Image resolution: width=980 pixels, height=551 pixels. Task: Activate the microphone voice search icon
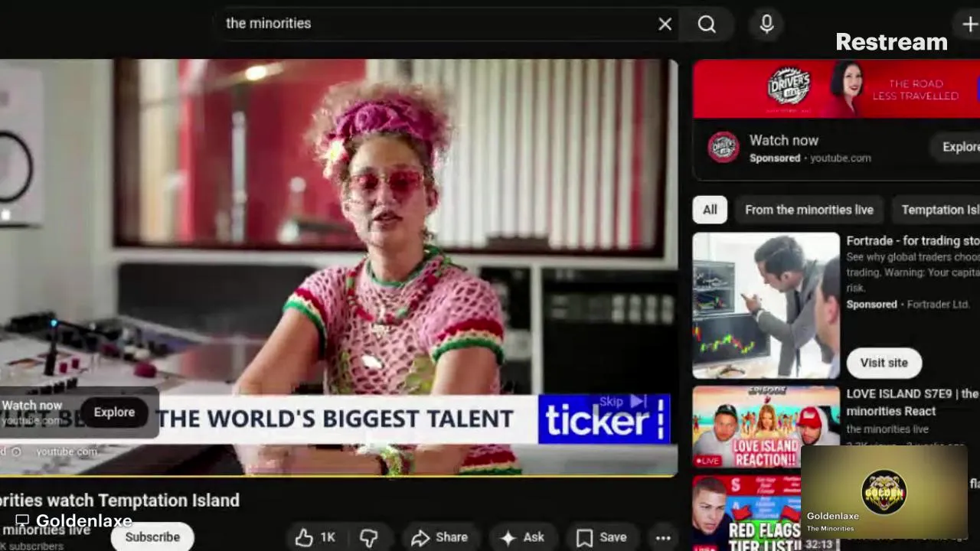click(766, 24)
